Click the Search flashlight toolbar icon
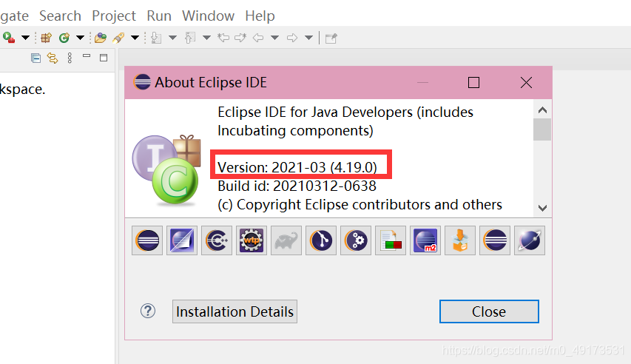The width and height of the screenshot is (631, 364). (118, 38)
